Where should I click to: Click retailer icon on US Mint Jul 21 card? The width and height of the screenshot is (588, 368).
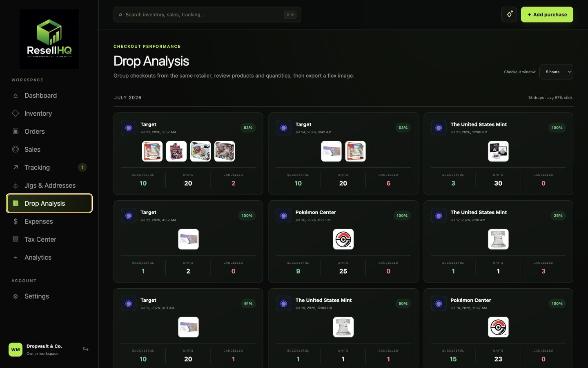click(x=439, y=128)
